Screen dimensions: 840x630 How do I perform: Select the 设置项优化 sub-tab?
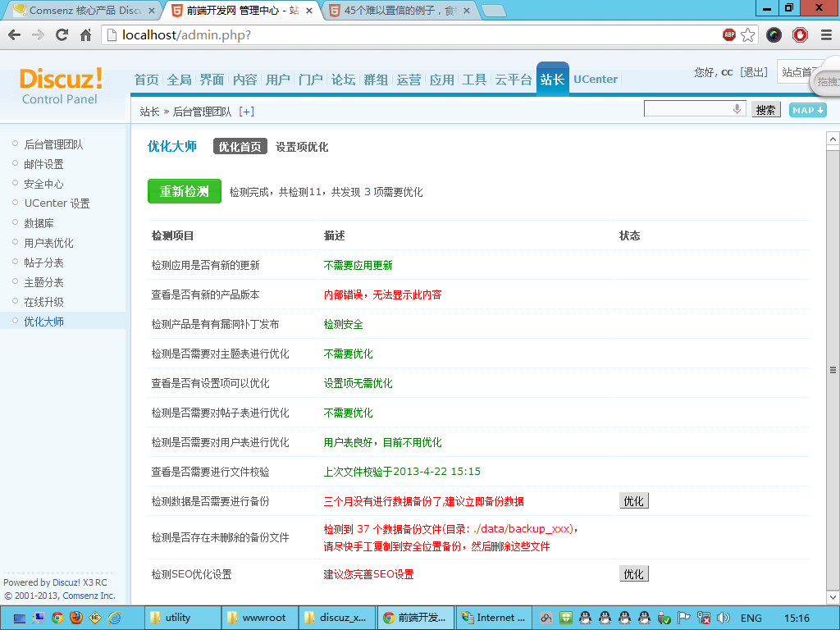point(302,146)
